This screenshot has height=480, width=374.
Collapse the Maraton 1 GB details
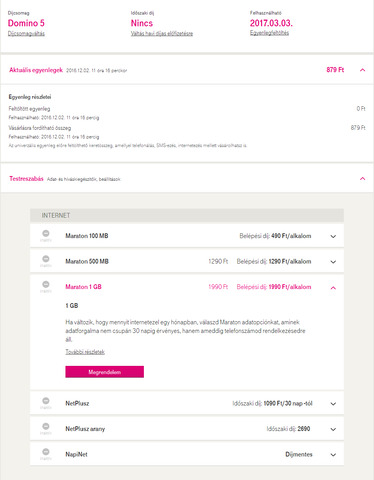333,288
